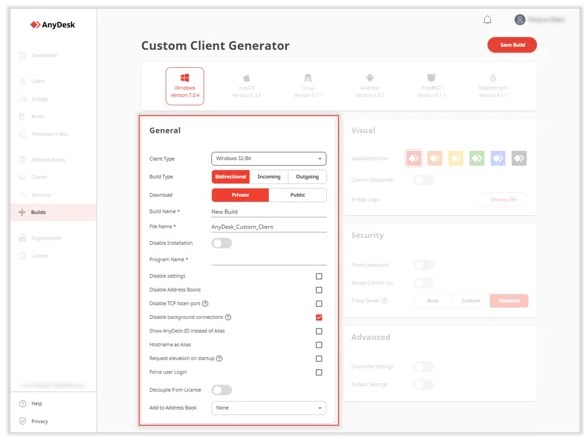Viewport: 584px width, 439px height.
Task: Enable the Decouple from License switch
Action: [222, 390]
